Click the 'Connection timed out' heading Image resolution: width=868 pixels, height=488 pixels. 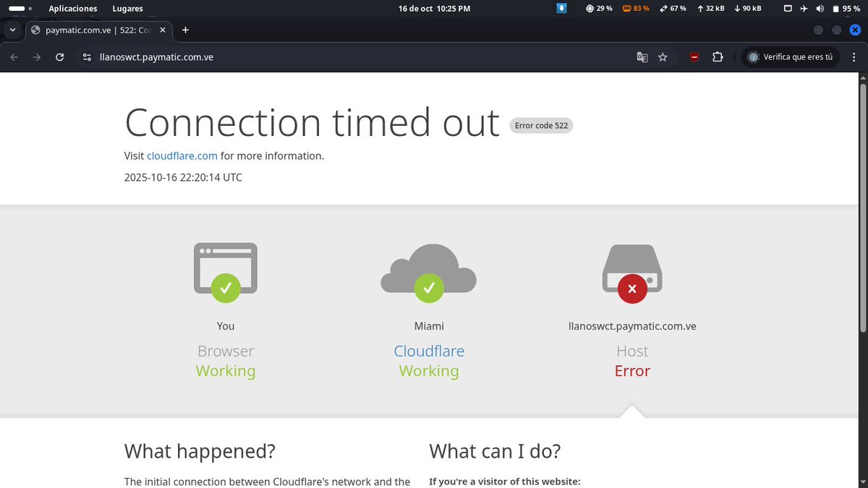click(x=312, y=122)
